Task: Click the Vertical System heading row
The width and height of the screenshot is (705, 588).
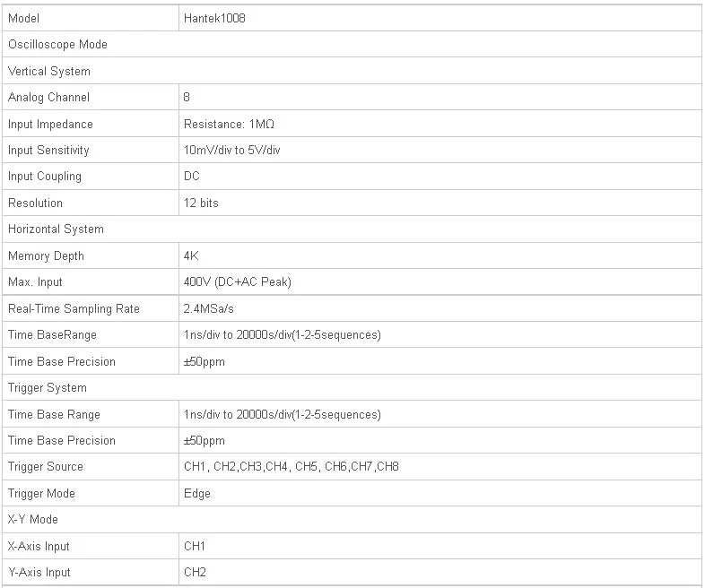Action: click(x=352, y=71)
